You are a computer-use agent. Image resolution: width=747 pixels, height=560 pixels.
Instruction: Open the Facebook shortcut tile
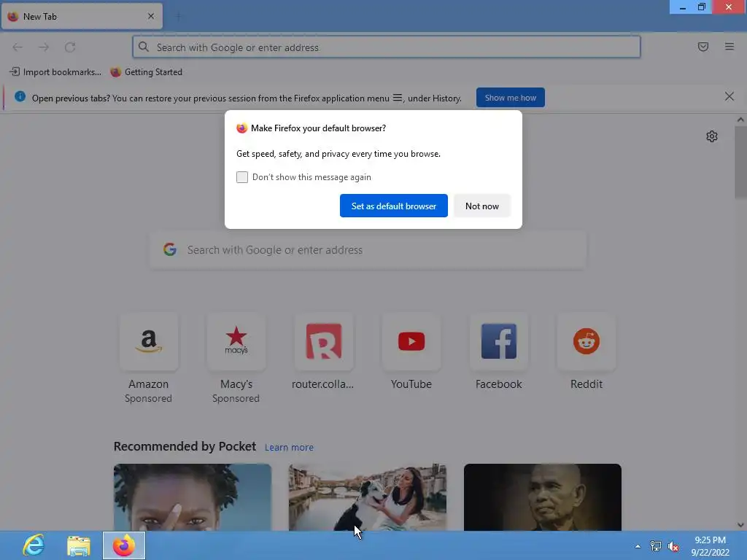coord(499,352)
